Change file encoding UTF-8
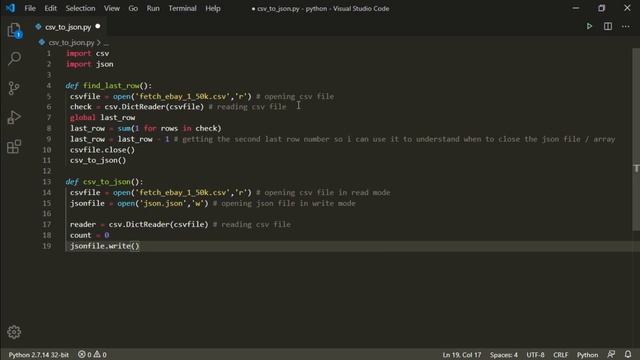Viewport: 640px width, 360px height. click(535, 354)
